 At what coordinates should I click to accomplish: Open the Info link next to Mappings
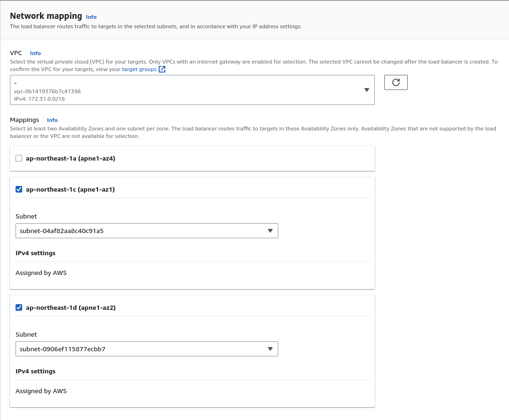click(52, 120)
